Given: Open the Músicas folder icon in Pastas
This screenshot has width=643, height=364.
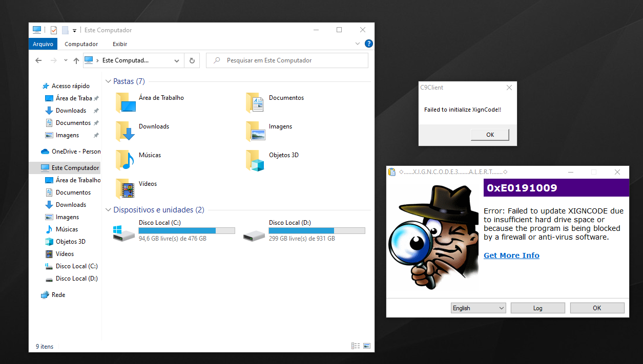Looking at the screenshot, I should click(126, 160).
